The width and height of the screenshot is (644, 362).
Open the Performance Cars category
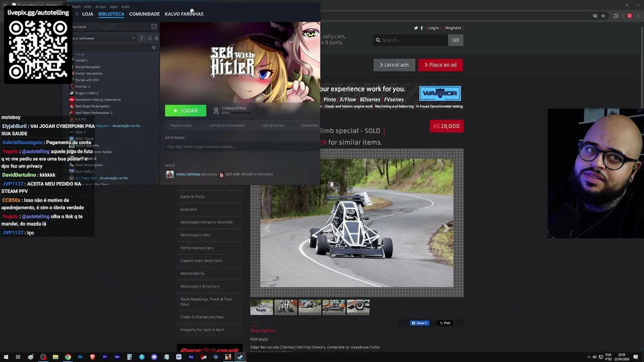[197, 248]
